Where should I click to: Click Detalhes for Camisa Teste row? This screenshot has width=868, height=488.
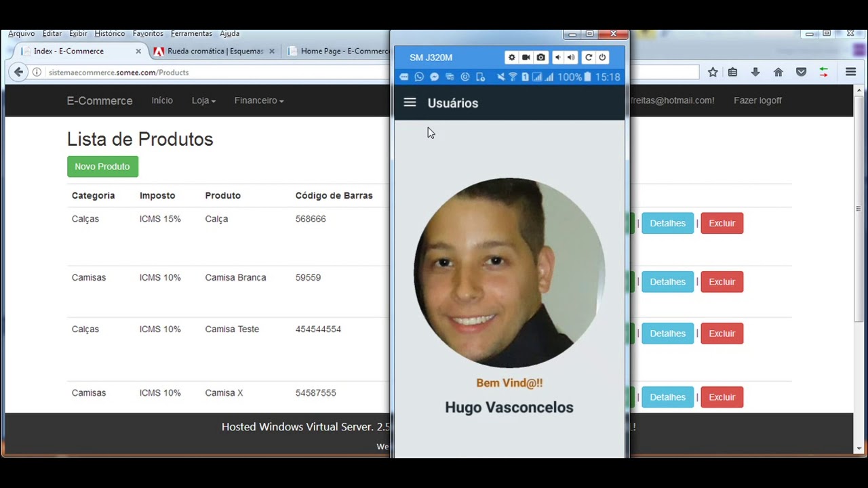coord(668,333)
